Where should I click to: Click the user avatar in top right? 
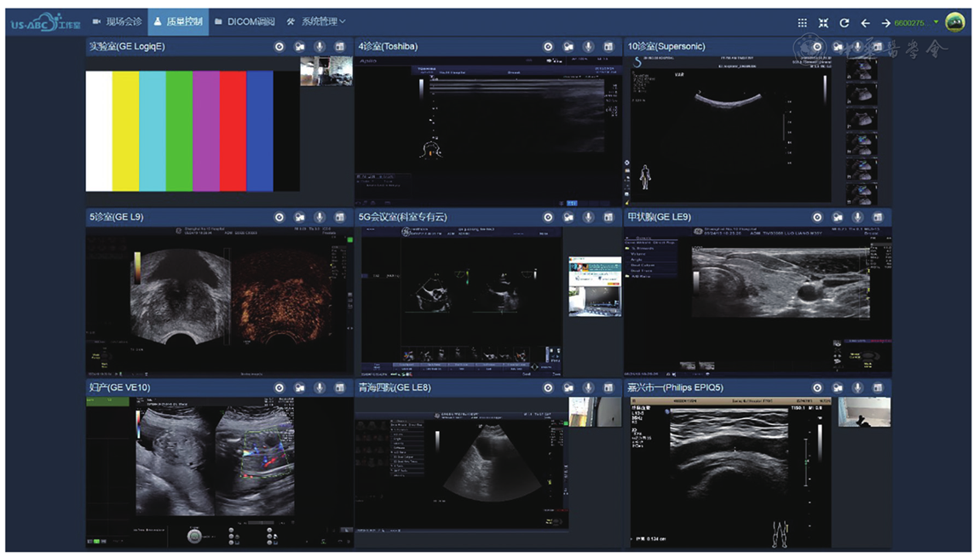(x=954, y=23)
